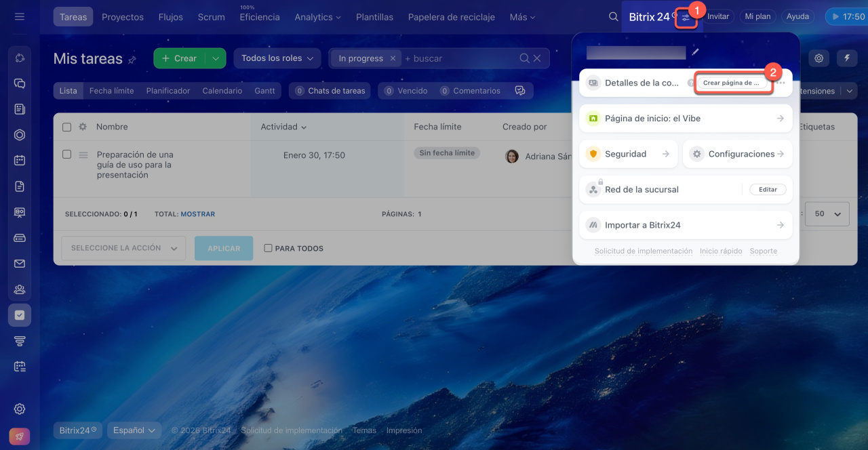Expand the Español language selector

coord(134,430)
